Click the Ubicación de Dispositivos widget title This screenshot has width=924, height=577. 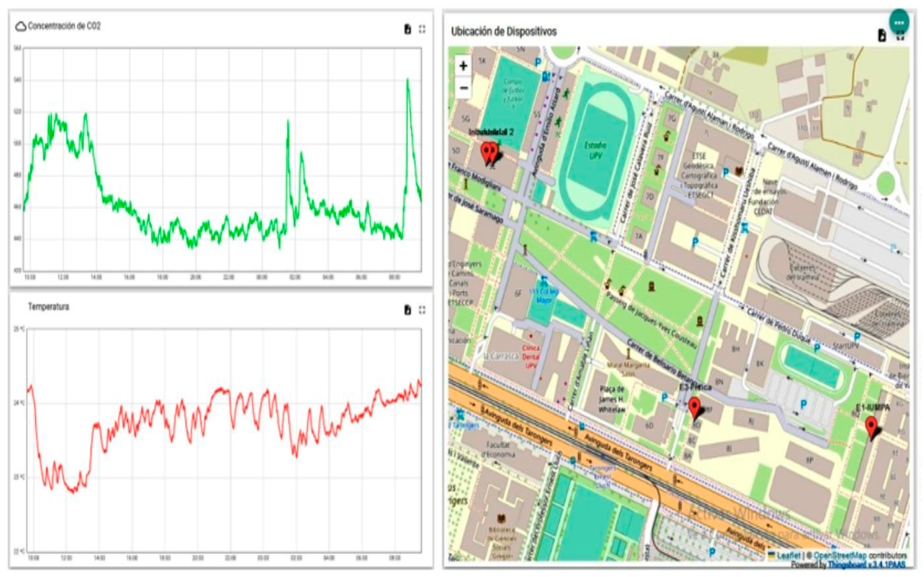[504, 32]
